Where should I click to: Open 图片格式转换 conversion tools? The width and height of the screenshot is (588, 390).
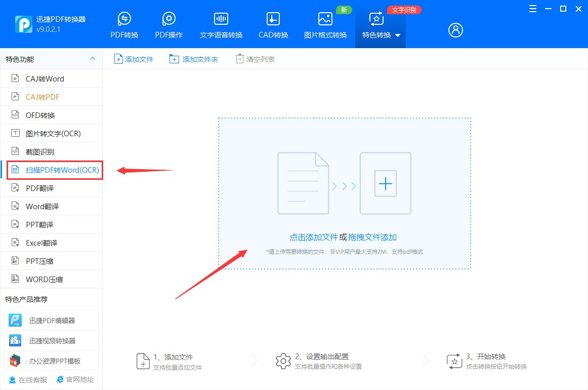pyautogui.click(x=325, y=23)
